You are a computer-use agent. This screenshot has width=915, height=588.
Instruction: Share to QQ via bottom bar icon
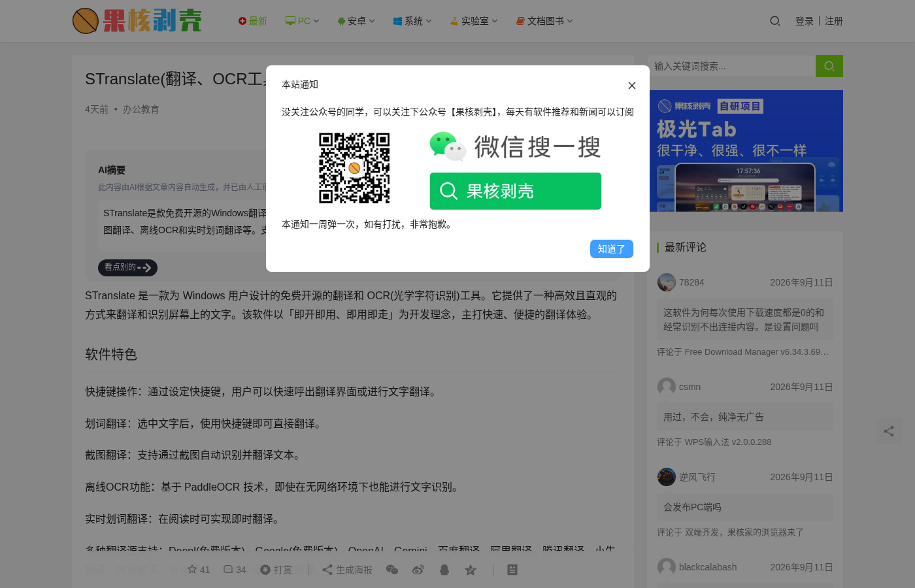pos(444,570)
